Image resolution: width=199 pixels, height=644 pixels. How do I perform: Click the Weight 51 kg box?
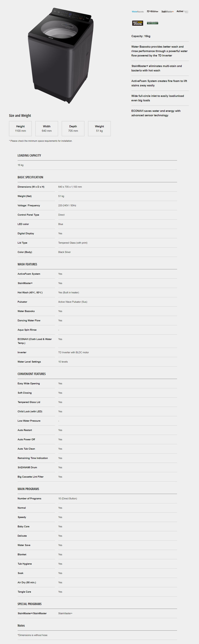pos(99,128)
